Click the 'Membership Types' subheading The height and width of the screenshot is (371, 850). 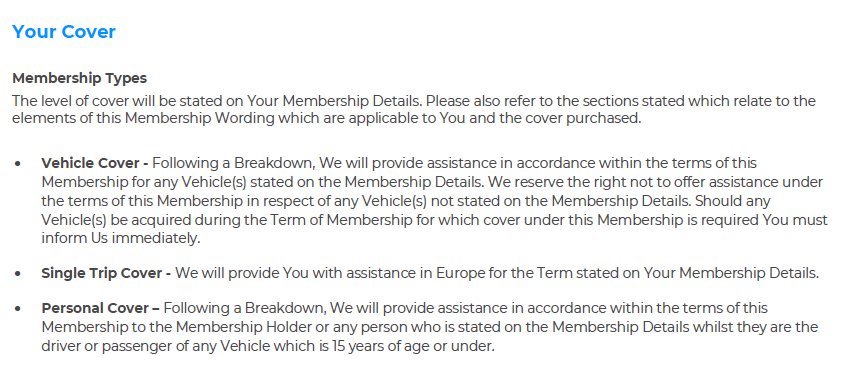(80, 78)
